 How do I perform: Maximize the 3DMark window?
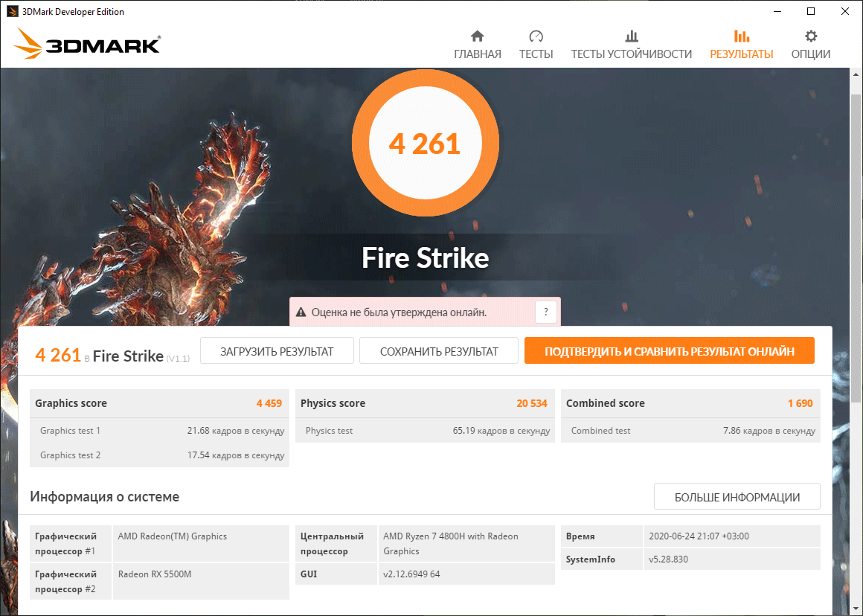tap(811, 12)
